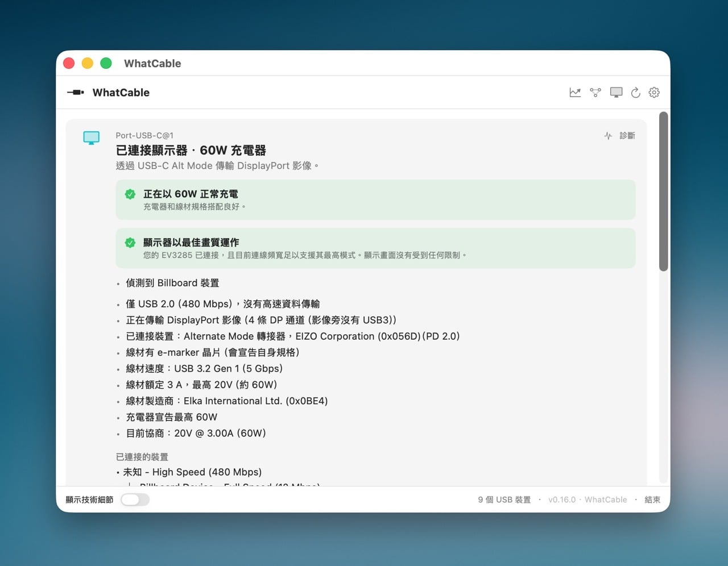The width and height of the screenshot is (728, 566).
Task: Click the 目前協商 20V @ 3.00A line
Action: point(196,433)
